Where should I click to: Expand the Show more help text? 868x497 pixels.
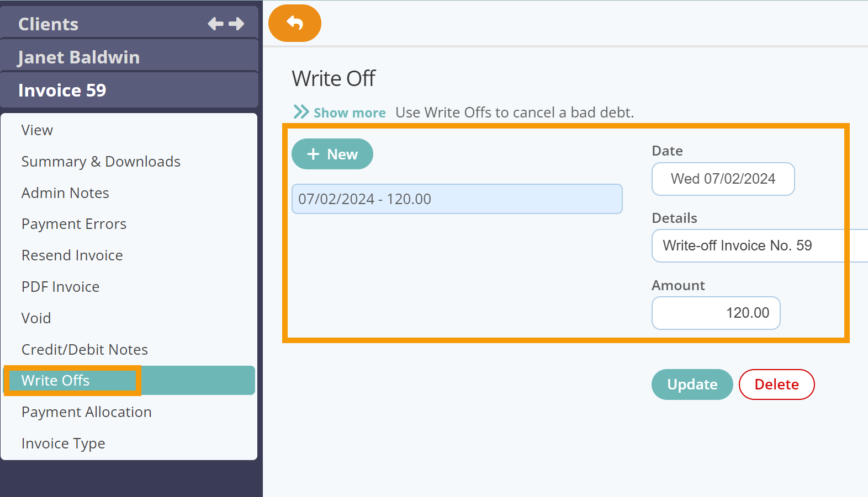(x=349, y=112)
